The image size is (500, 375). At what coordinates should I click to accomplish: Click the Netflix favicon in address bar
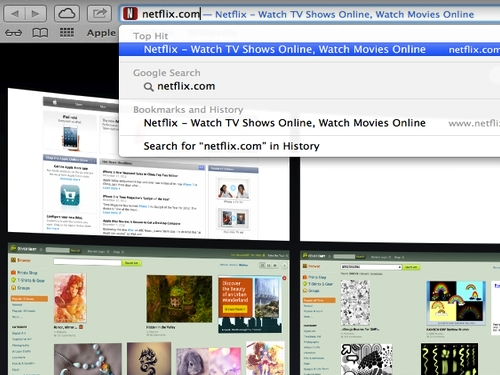pos(130,14)
